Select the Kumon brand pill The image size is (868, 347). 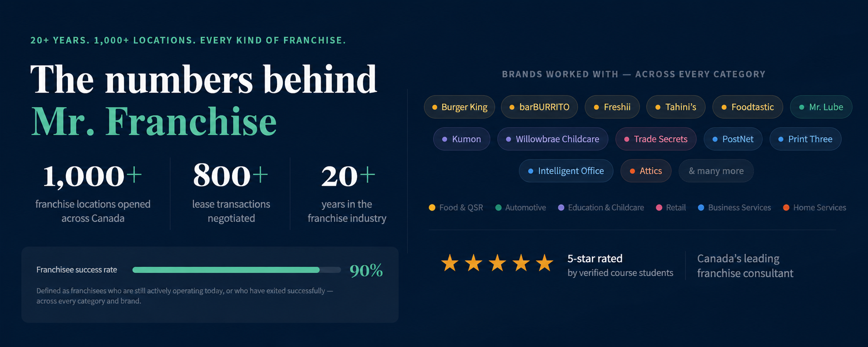(462, 139)
